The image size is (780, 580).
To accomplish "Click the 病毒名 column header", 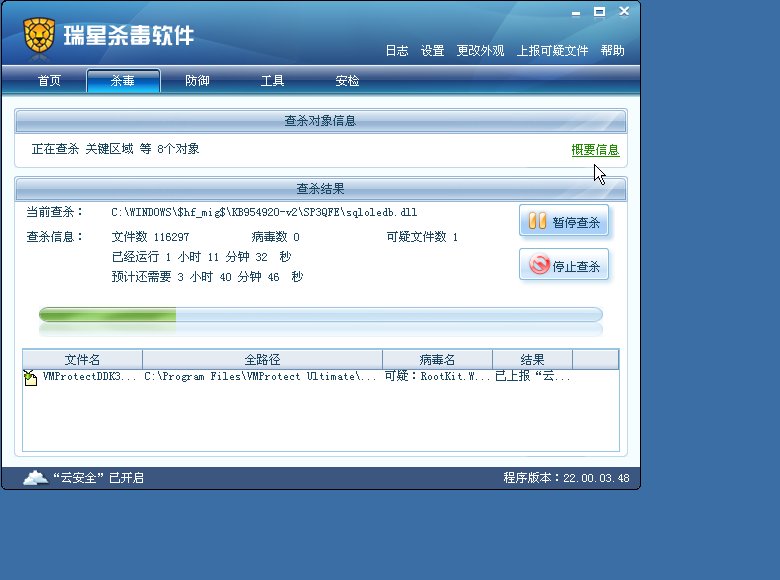I will [437, 360].
